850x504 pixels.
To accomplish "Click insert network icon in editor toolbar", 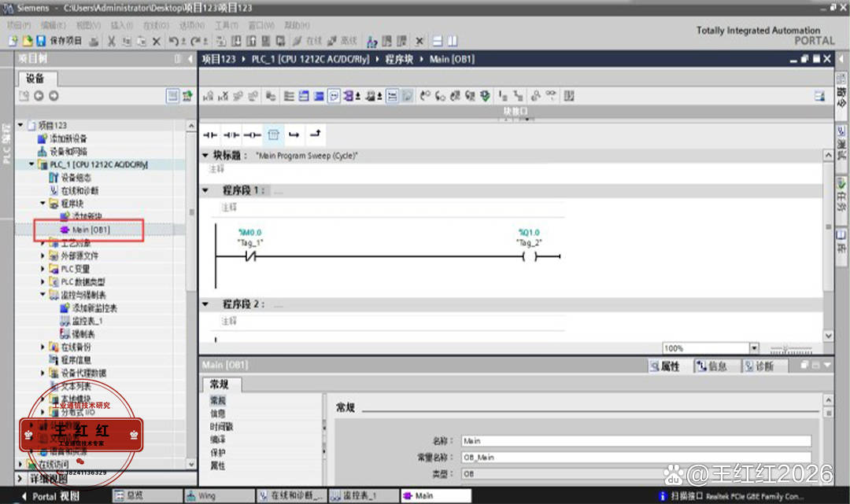I will pos(208,97).
